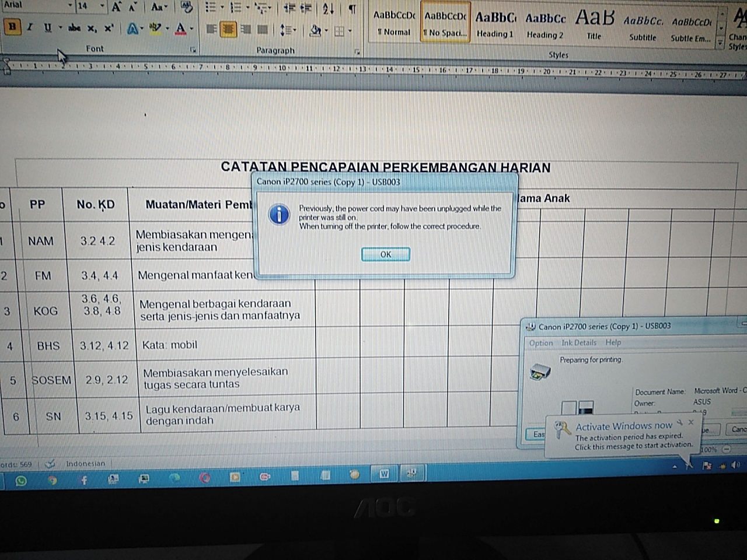Click the Multilevel List icon
Image resolution: width=747 pixels, height=560 pixels.
click(261, 8)
